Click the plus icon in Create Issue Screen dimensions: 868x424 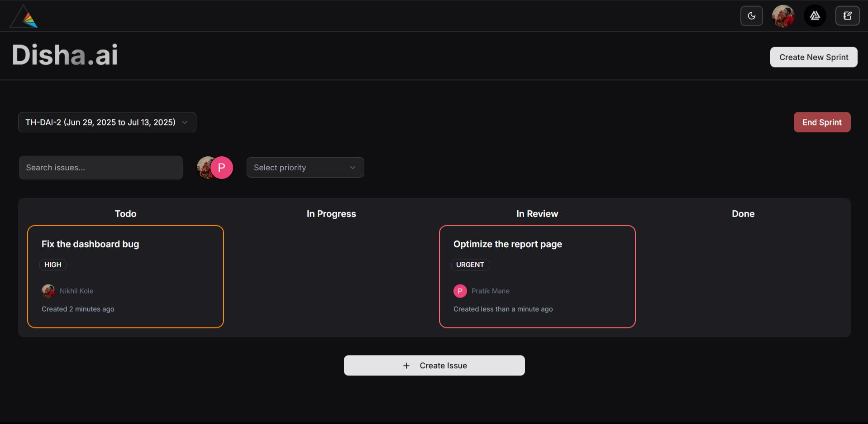(406, 366)
